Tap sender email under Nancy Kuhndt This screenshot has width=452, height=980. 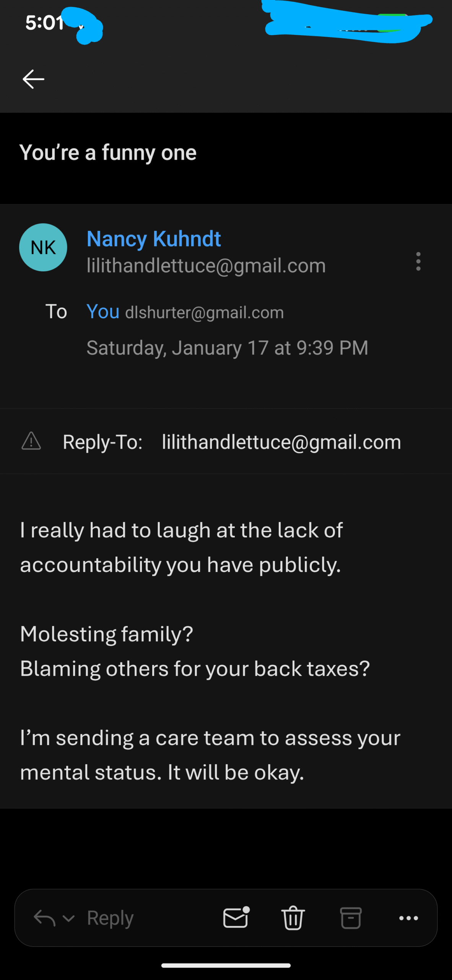206,265
